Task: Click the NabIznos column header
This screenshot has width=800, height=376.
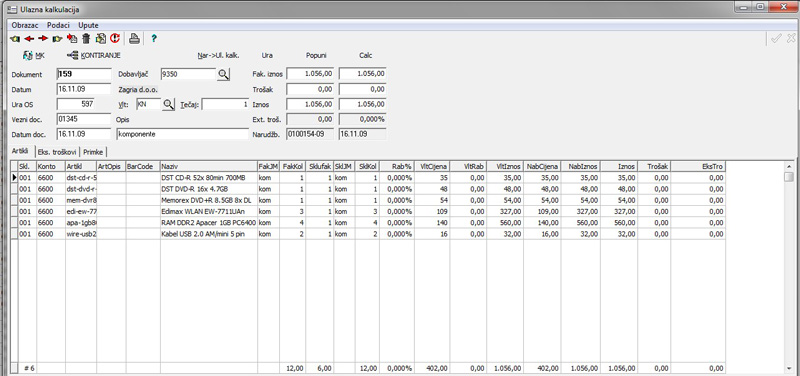Action: (581, 167)
